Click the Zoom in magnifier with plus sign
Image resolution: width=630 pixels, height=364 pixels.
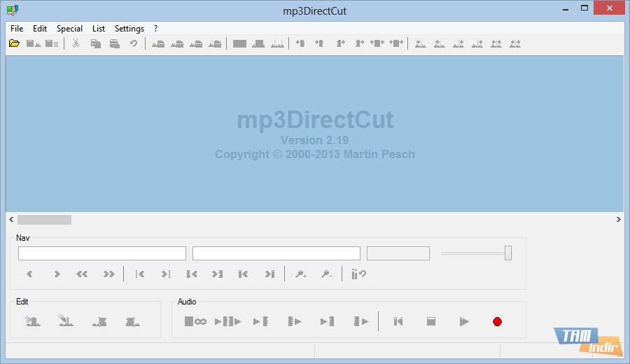tap(301, 274)
